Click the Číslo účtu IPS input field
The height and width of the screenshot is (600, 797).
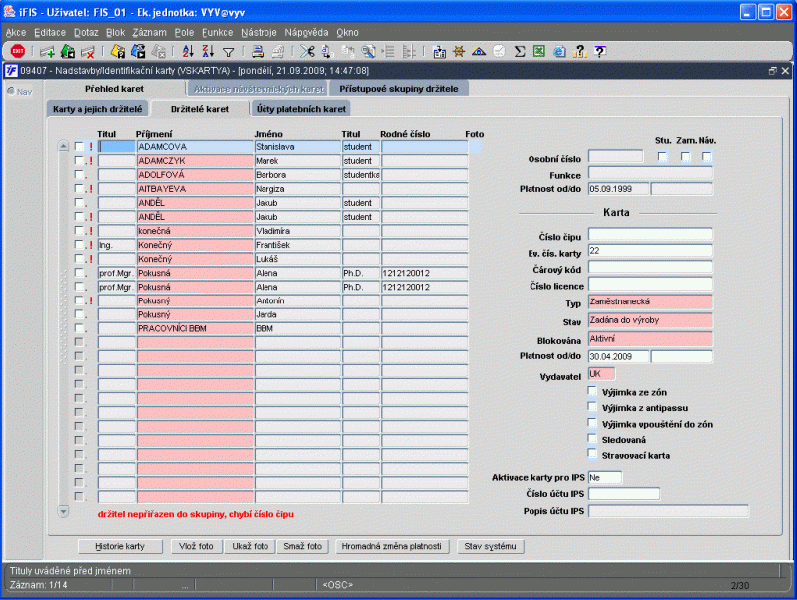624,494
